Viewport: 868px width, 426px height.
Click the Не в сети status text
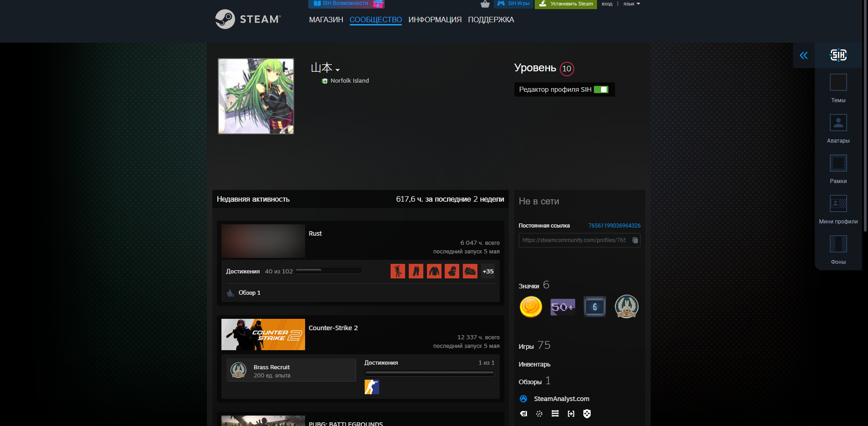tap(539, 201)
